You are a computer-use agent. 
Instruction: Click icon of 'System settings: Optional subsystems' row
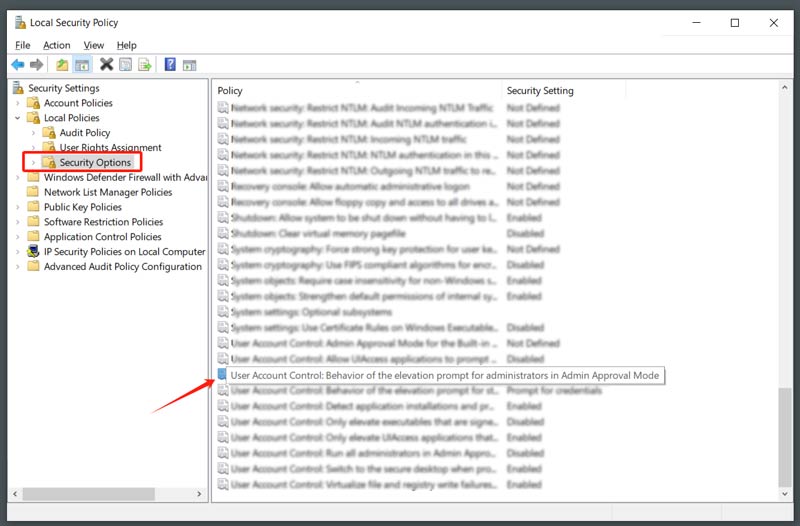[x=223, y=312]
